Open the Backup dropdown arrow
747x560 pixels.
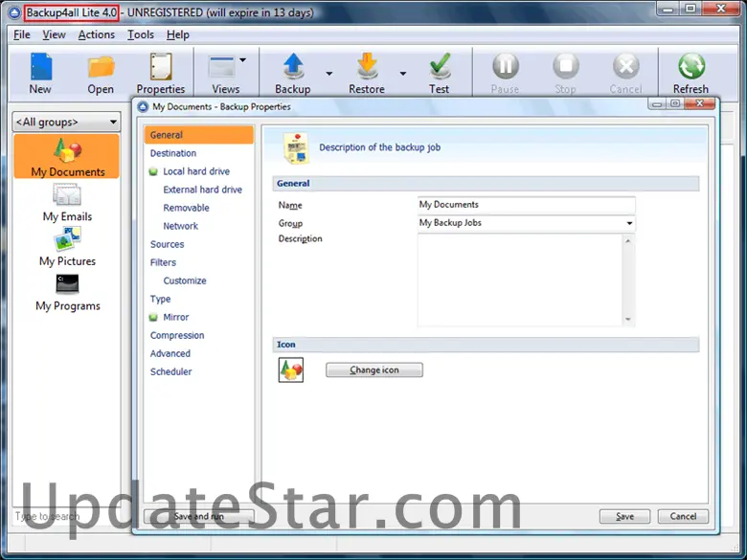click(329, 74)
